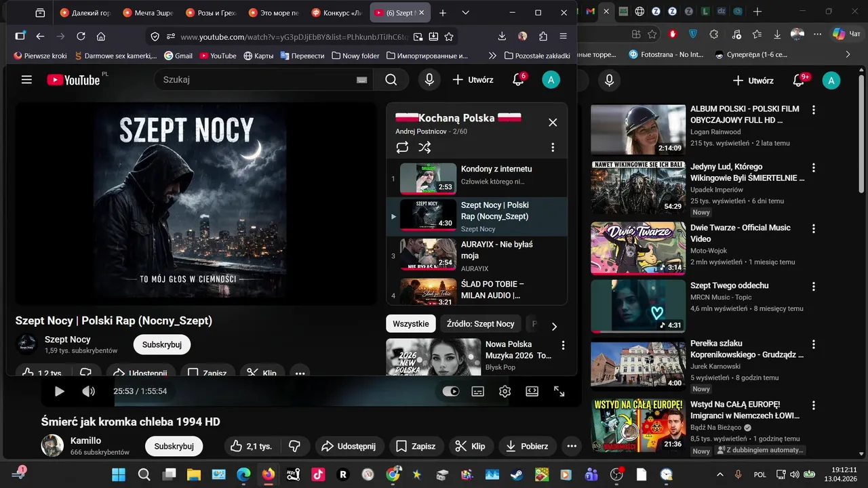This screenshot has width=868, height=488.
Task: Open Kochaną Polska playlist options menu
Action: click(x=553, y=147)
